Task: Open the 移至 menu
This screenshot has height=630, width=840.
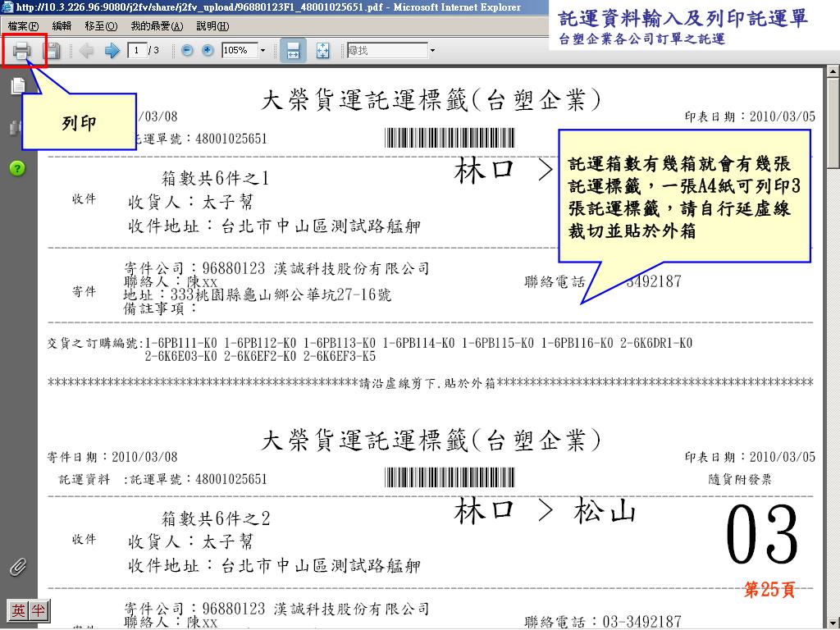Action: click(101, 25)
